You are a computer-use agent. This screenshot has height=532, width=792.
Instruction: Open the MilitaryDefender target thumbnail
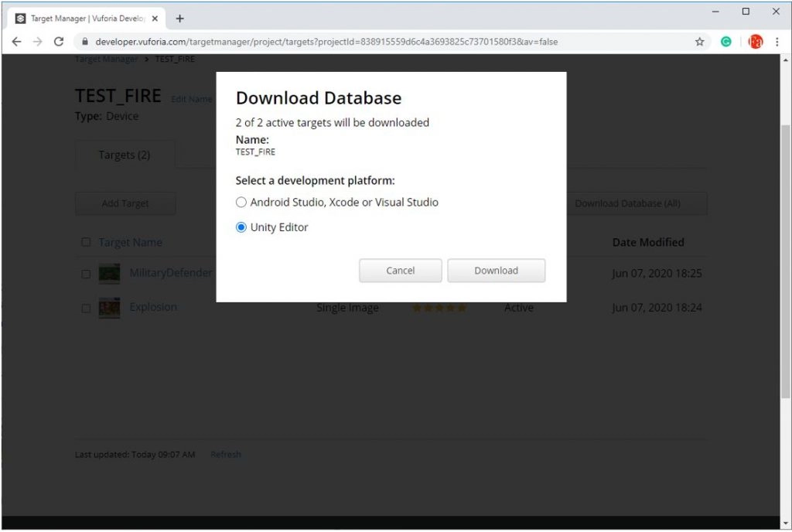[110, 274]
